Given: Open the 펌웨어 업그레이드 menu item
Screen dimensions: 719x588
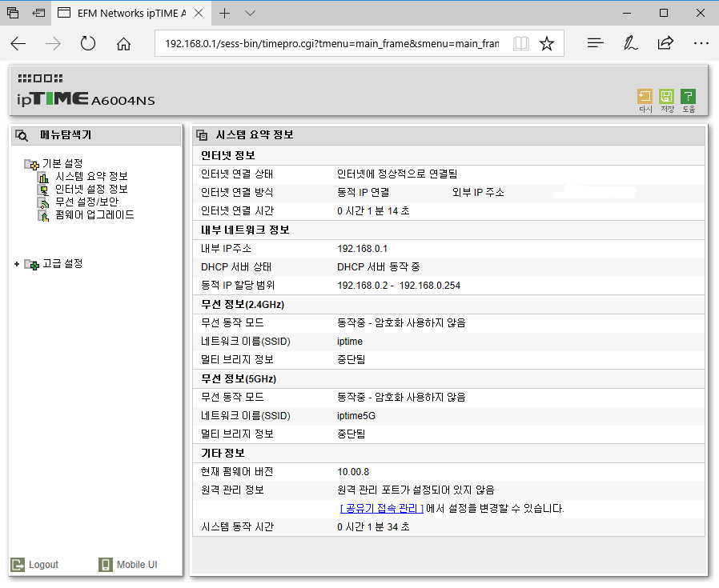Looking at the screenshot, I should pos(95,215).
